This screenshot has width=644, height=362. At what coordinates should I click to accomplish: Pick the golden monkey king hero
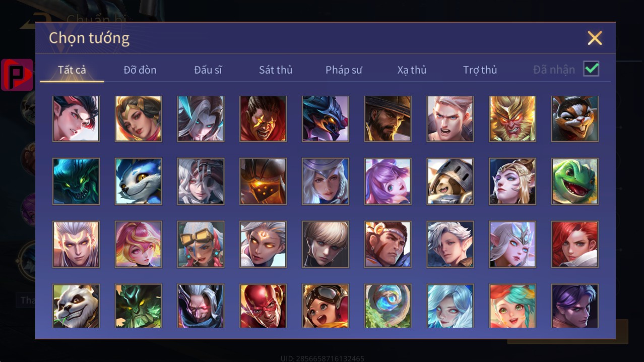512,119
